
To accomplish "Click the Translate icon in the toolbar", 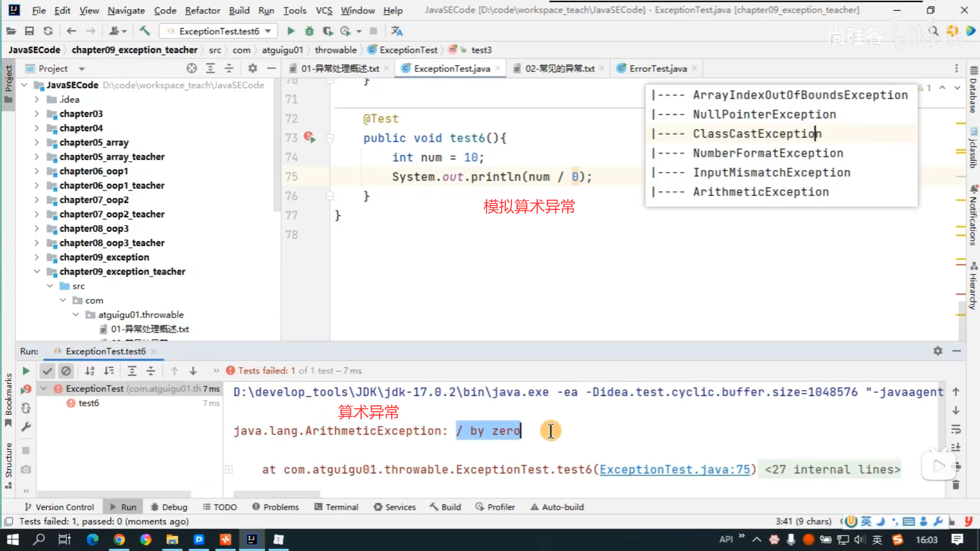I will (397, 31).
